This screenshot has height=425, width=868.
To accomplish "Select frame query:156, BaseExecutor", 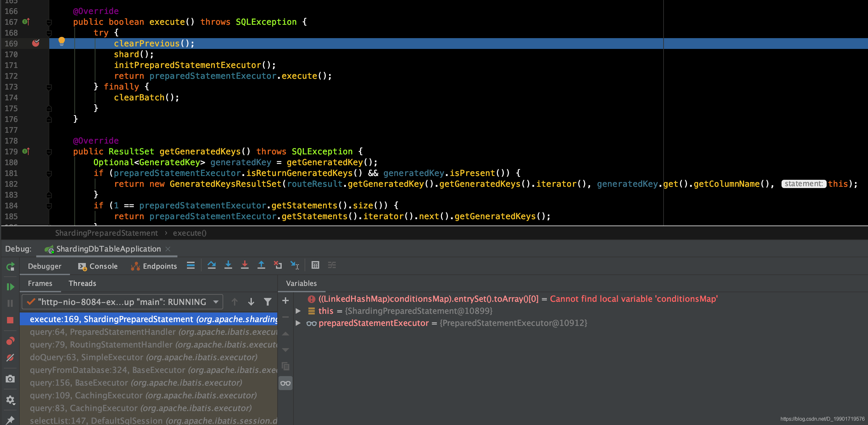I will pyautogui.click(x=148, y=383).
